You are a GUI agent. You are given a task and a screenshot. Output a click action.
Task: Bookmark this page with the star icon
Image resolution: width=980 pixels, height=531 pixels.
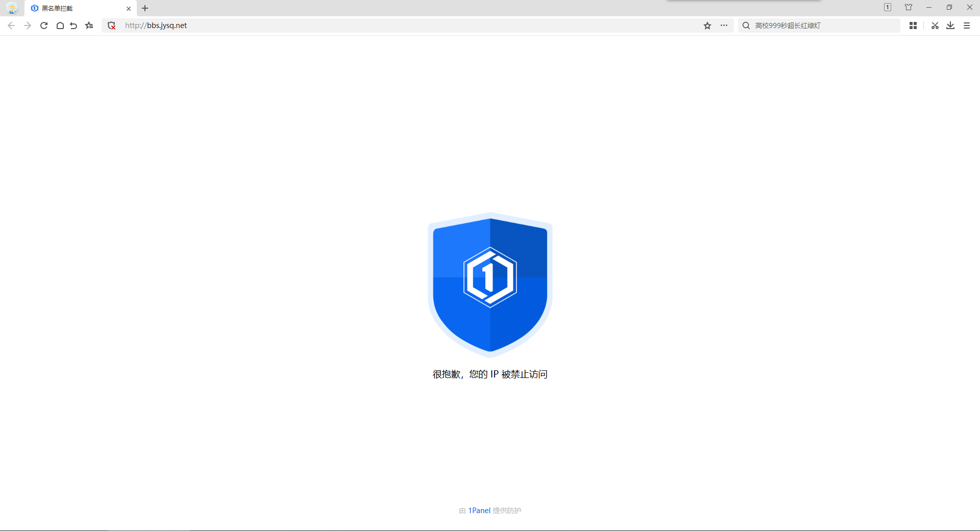[x=707, y=26]
